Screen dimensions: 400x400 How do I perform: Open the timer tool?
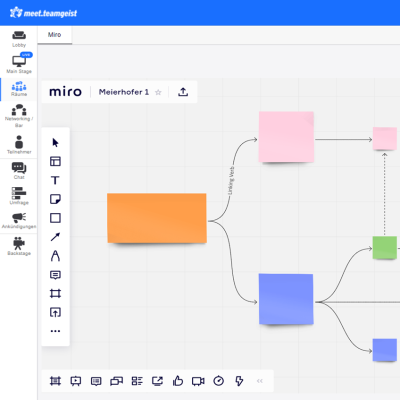click(219, 381)
